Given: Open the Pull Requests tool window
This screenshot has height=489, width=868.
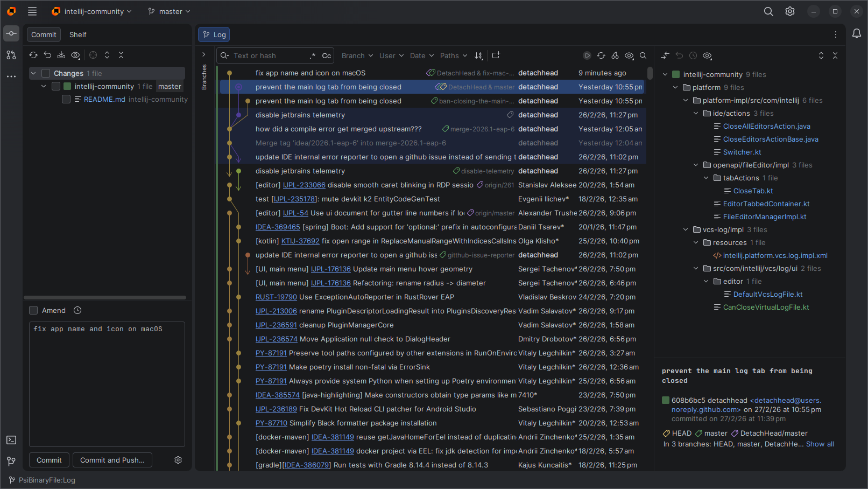Looking at the screenshot, I should point(11,55).
